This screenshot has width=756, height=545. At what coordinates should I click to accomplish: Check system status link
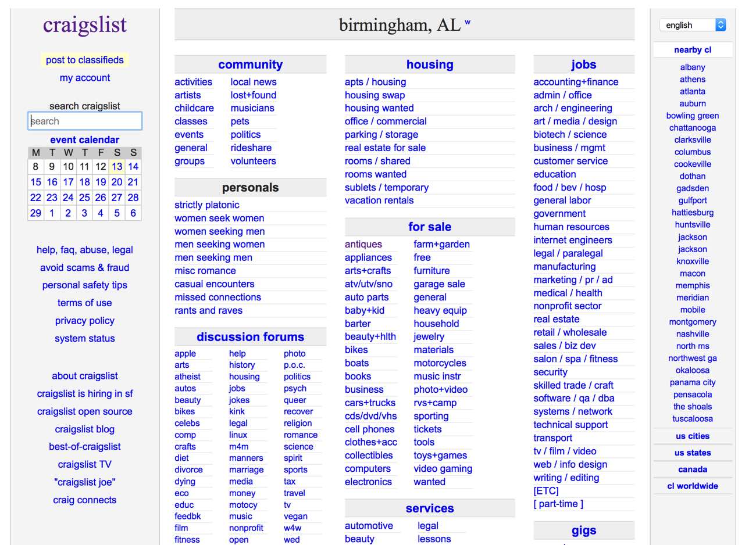[x=85, y=338]
